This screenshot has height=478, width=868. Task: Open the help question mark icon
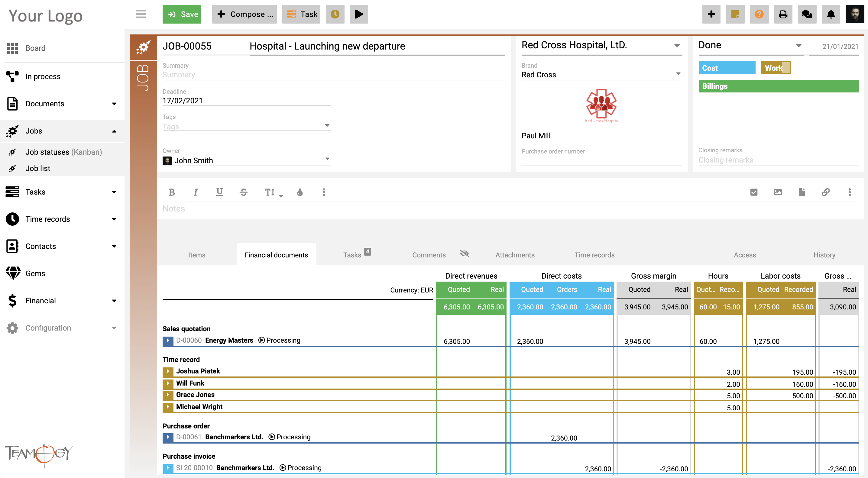759,14
